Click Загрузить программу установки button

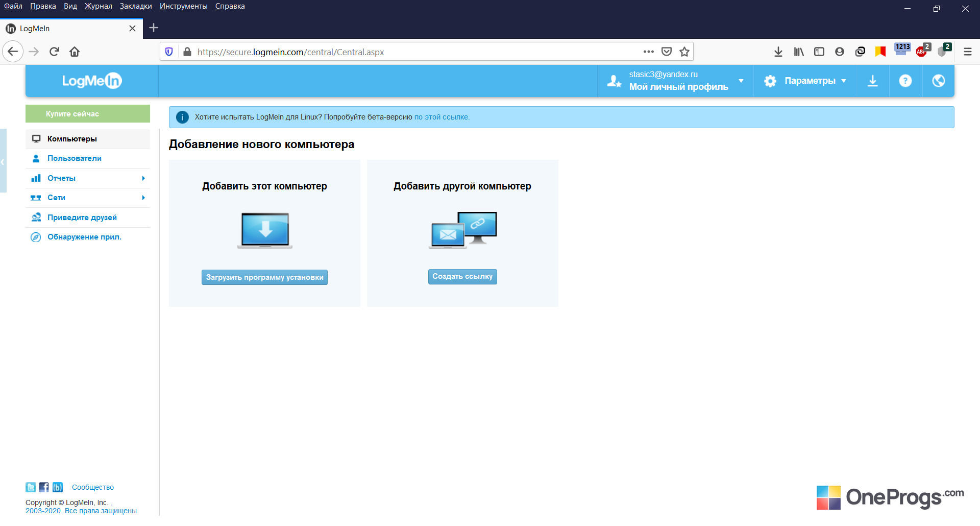click(264, 277)
